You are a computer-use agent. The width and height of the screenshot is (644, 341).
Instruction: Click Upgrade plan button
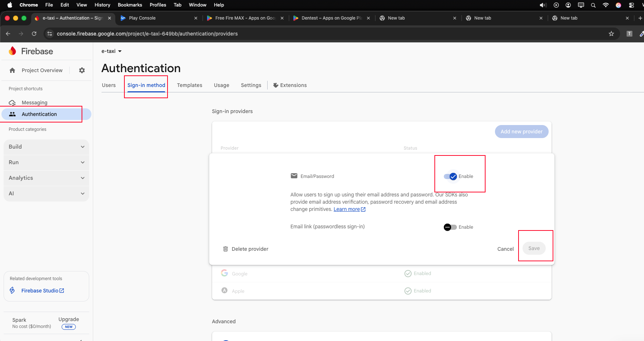click(69, 319)
